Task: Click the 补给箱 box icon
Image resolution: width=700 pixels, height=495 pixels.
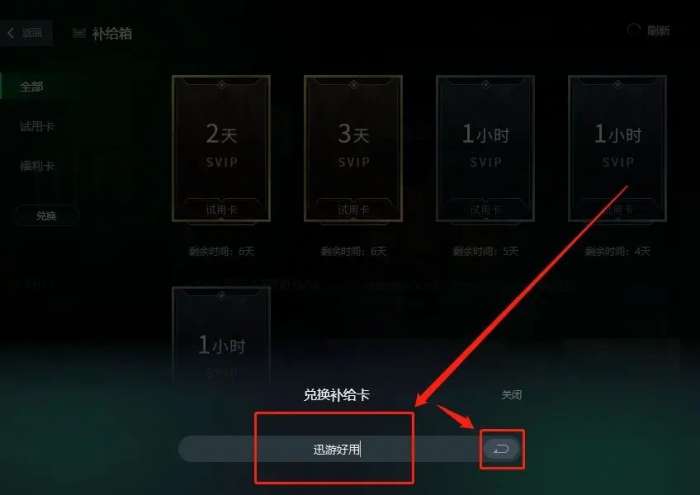Action: pyautogui.click(x=79, y=33)
